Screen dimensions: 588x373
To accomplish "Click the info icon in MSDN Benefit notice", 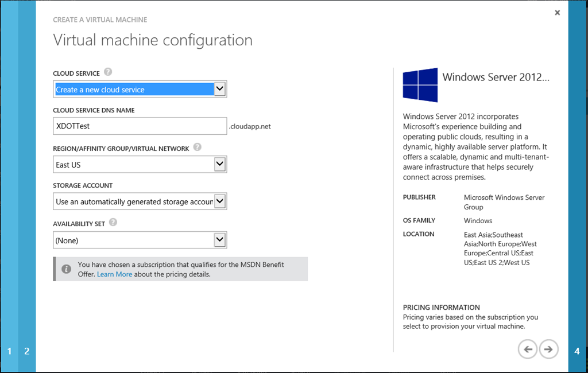I will 67,269.
